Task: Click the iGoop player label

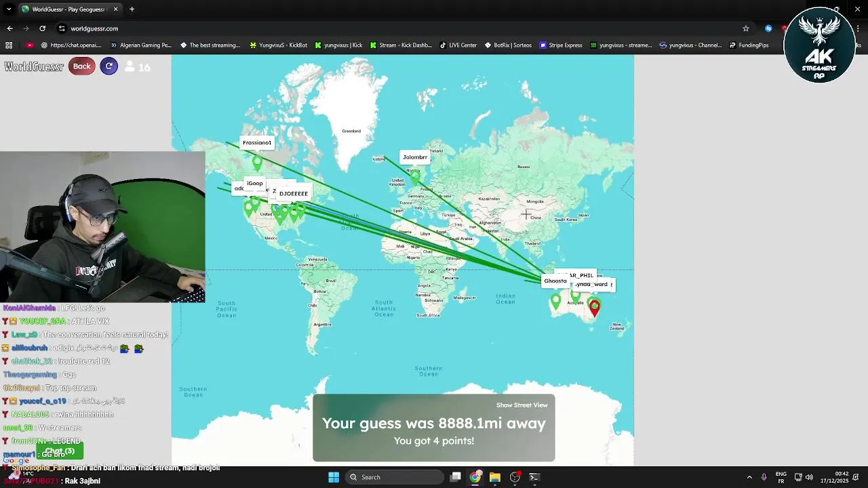Action: 255,183
